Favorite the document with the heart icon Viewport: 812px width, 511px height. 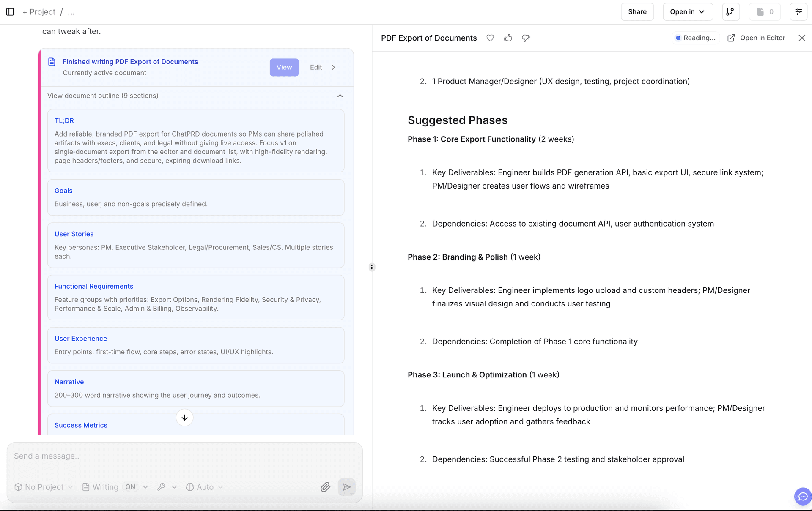tap(490, 38)
